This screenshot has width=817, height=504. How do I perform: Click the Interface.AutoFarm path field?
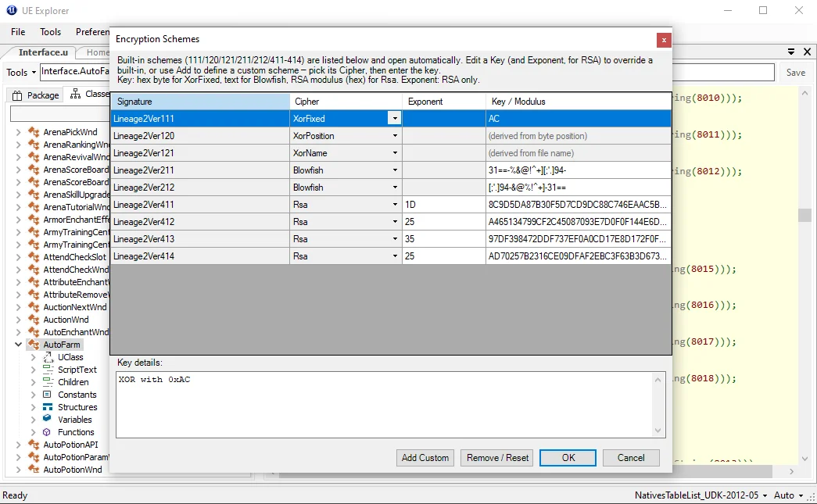coord(75,71)
